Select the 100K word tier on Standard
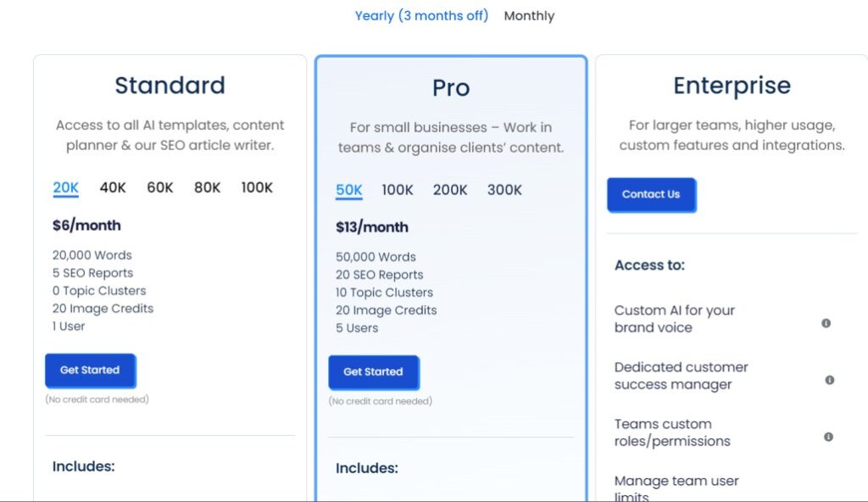Viewport: 868px width, 502px height. (x=257, y=187)
